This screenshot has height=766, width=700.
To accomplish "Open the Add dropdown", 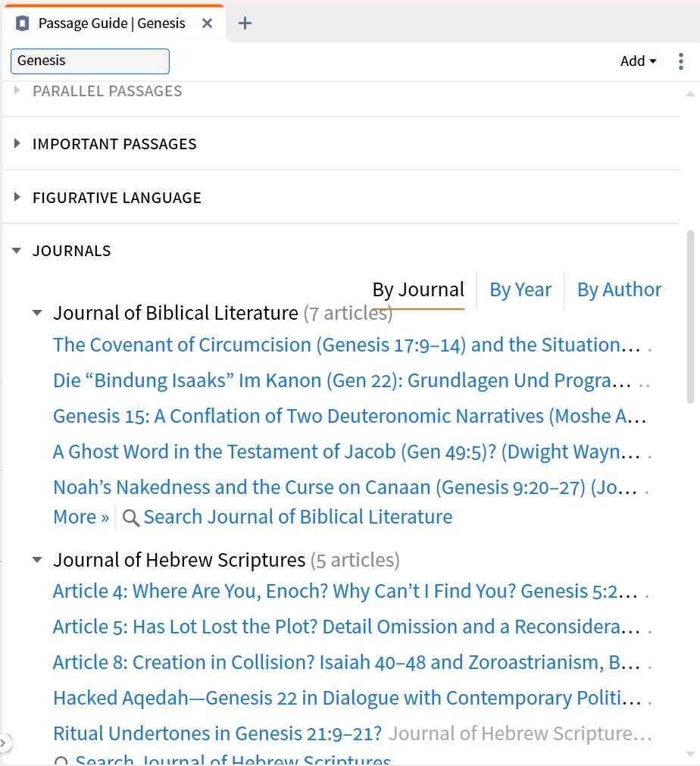I will [638, 61].
